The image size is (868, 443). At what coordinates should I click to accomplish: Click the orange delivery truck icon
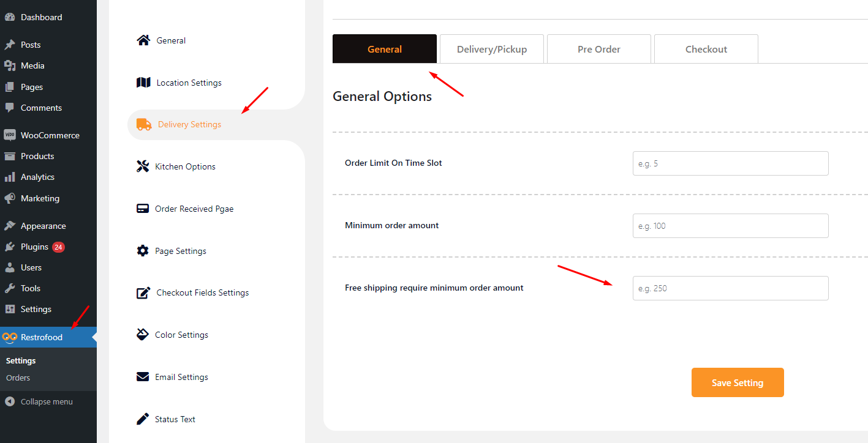coord(144,124)
